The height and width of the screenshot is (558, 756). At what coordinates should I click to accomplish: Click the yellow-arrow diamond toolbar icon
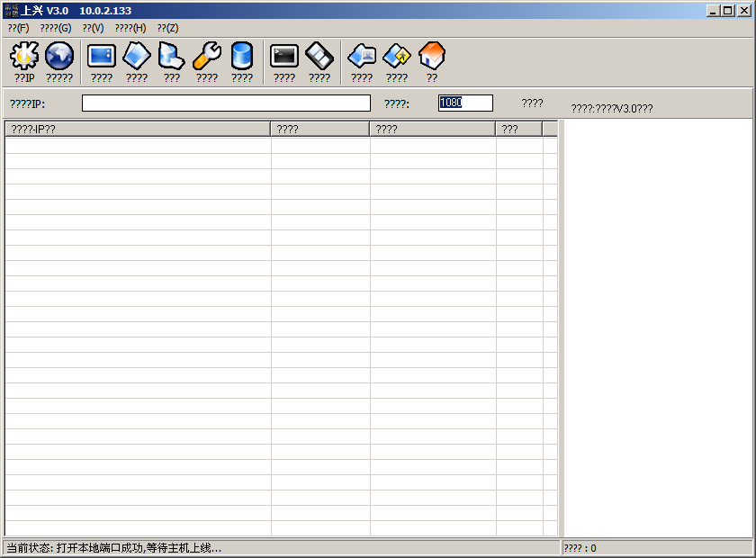click(397, 57)
